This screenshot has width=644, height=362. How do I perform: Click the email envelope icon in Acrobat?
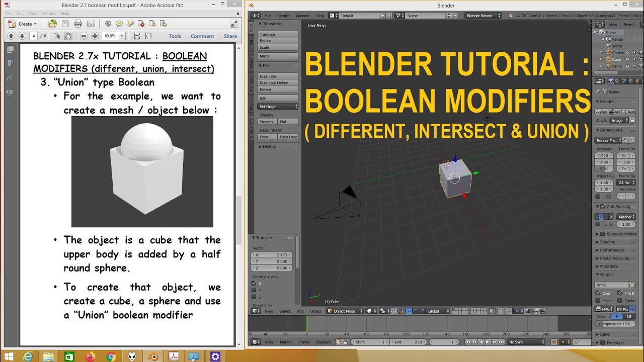(x=91, y=24)
